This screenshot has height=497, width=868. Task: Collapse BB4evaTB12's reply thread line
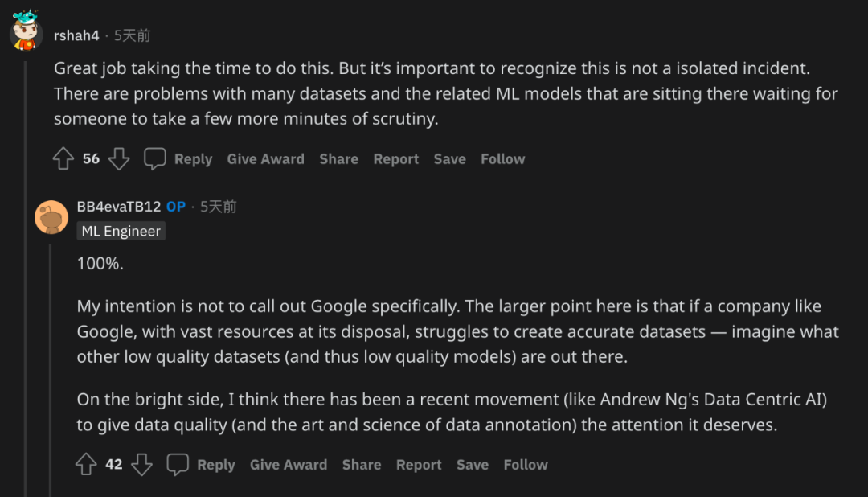coord(50,362)
